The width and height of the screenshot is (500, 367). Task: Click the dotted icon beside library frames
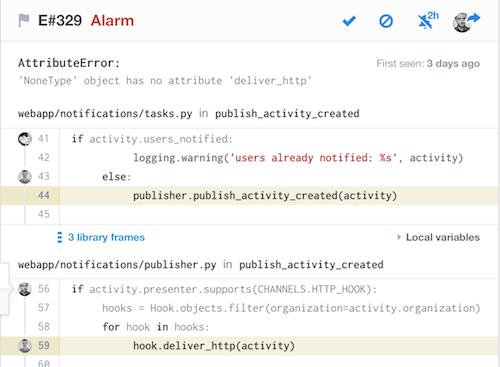click(x=60, y=237)
